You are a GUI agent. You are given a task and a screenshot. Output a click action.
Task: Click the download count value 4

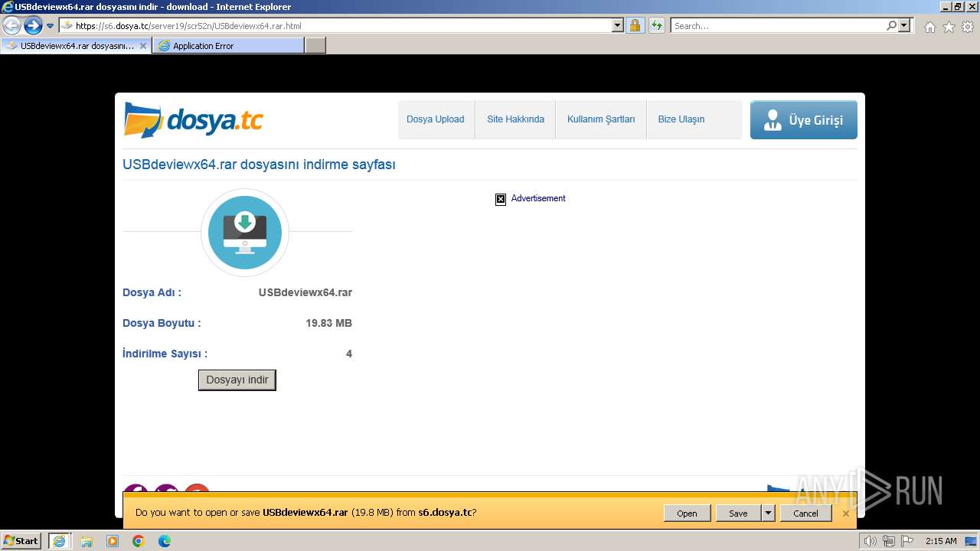[349, 354]
